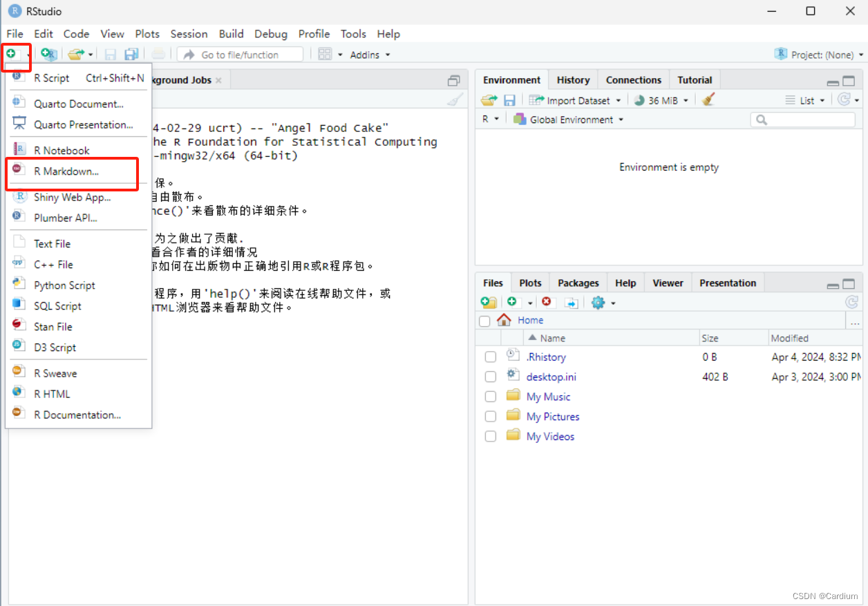
Task: Click the Save workspace icon in the Environment pane
Action: click(509, 100)
